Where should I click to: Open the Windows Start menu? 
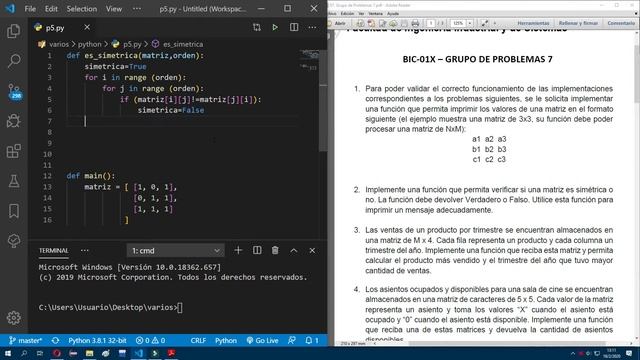8,353
